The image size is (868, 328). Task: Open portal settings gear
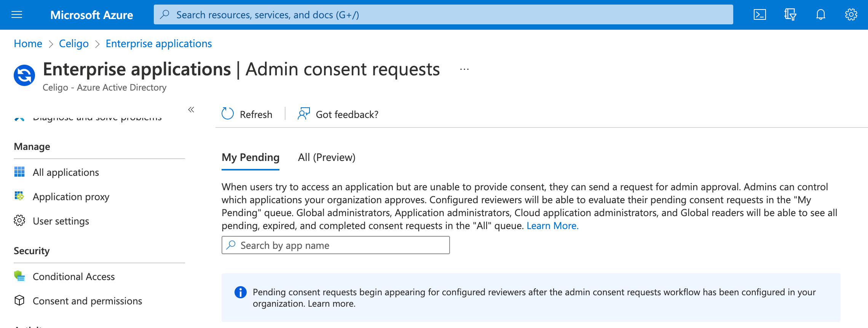coord(851,15)
